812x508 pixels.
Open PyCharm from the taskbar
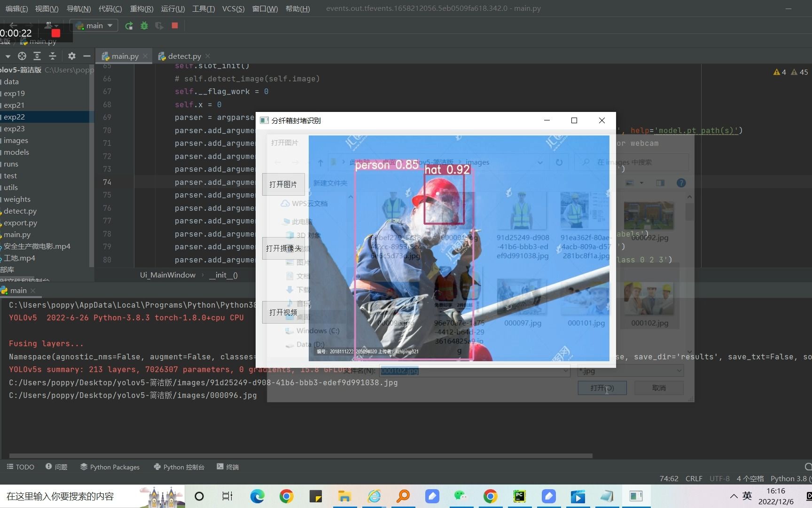(519, 496)
